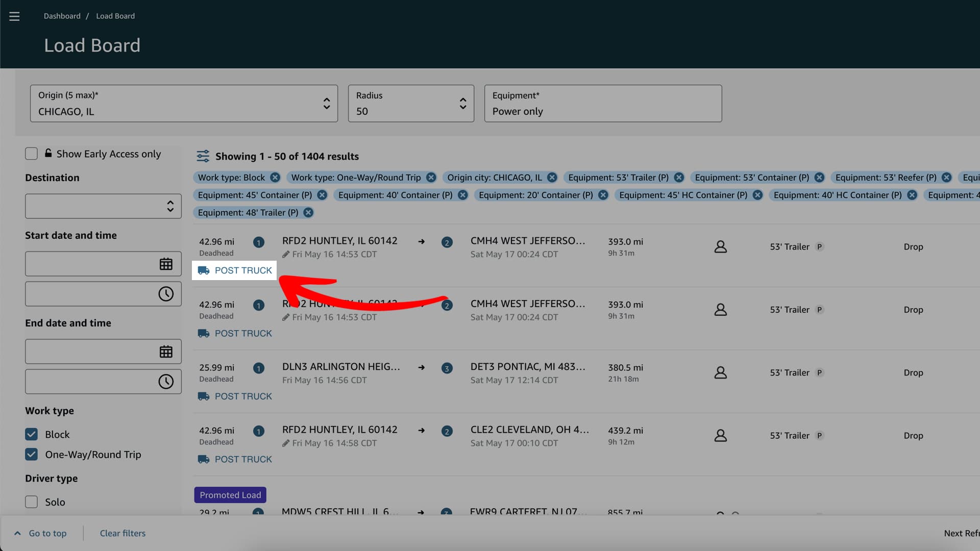Go to the Dashboard breadcrumb
Screen dimensions: 980x551
click(62, 16)
